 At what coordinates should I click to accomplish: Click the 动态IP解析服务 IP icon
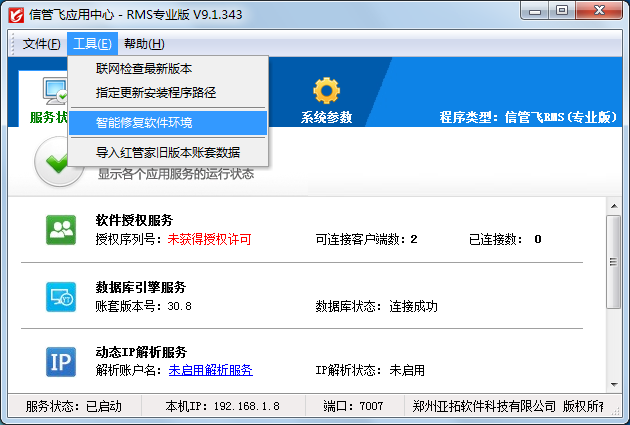click(x=61, y=361)
